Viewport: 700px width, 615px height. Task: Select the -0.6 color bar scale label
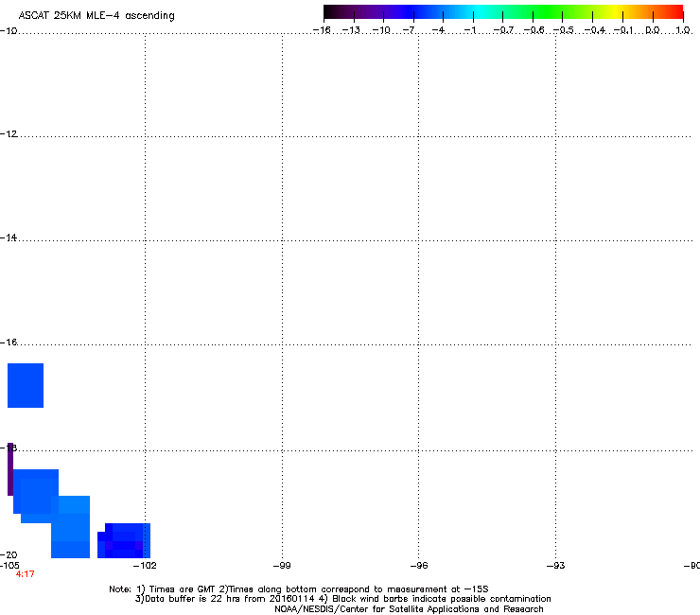point(534,30)
